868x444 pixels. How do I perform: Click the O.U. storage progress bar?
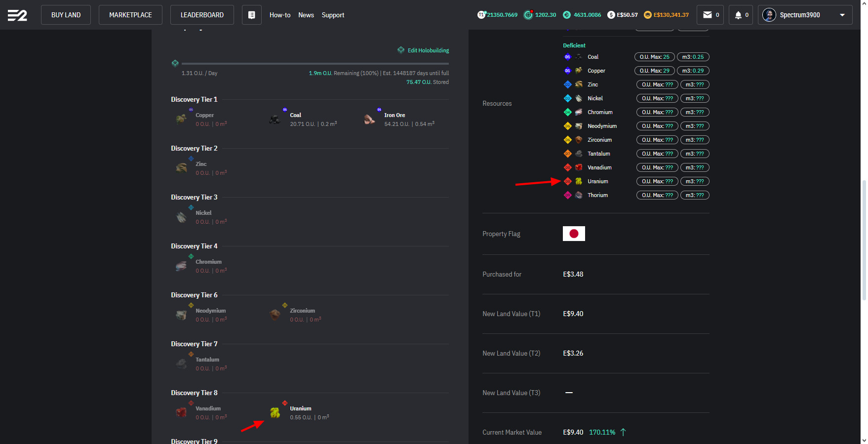315,64
